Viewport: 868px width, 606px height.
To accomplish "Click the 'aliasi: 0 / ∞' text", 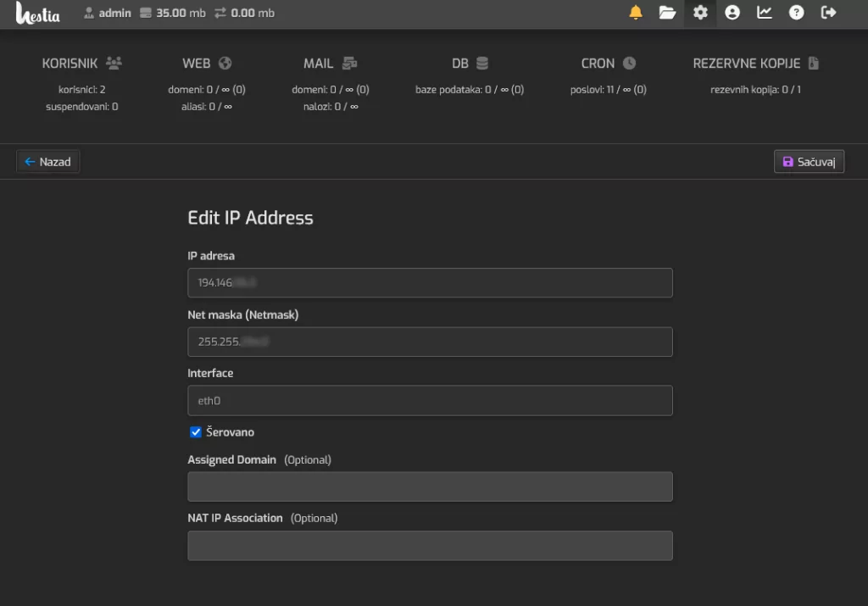I will pos(207,107).
